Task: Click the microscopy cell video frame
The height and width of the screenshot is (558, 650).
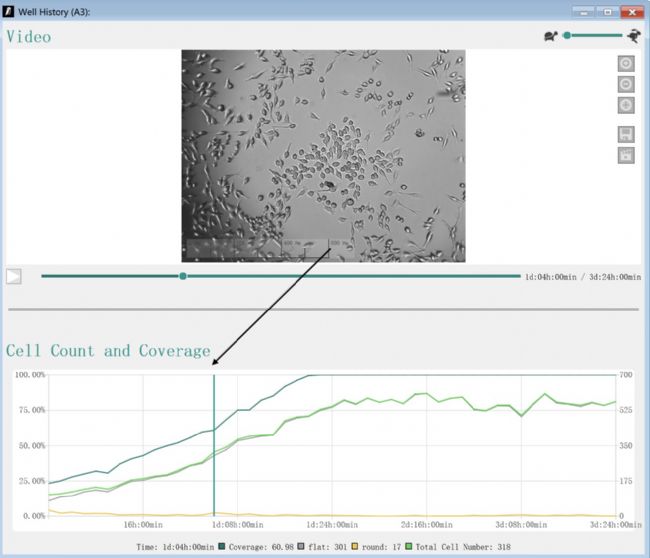Action: click(323, 155)
